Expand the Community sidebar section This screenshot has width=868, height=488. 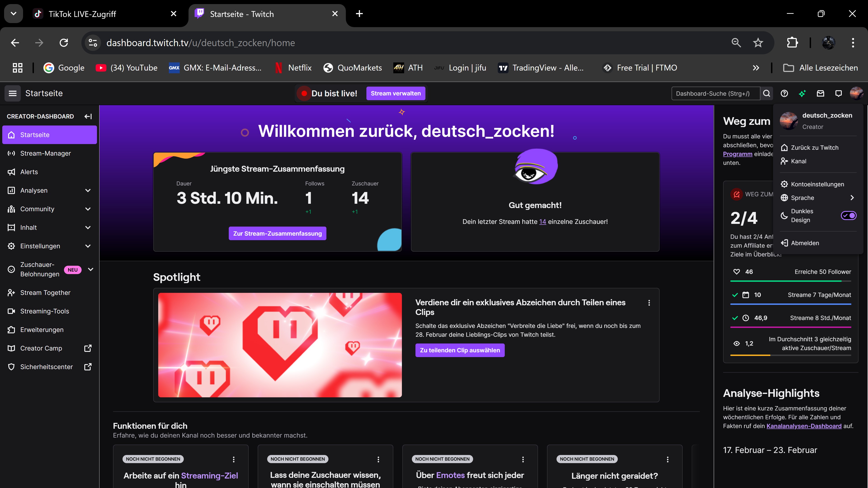[x=88, y=209]
